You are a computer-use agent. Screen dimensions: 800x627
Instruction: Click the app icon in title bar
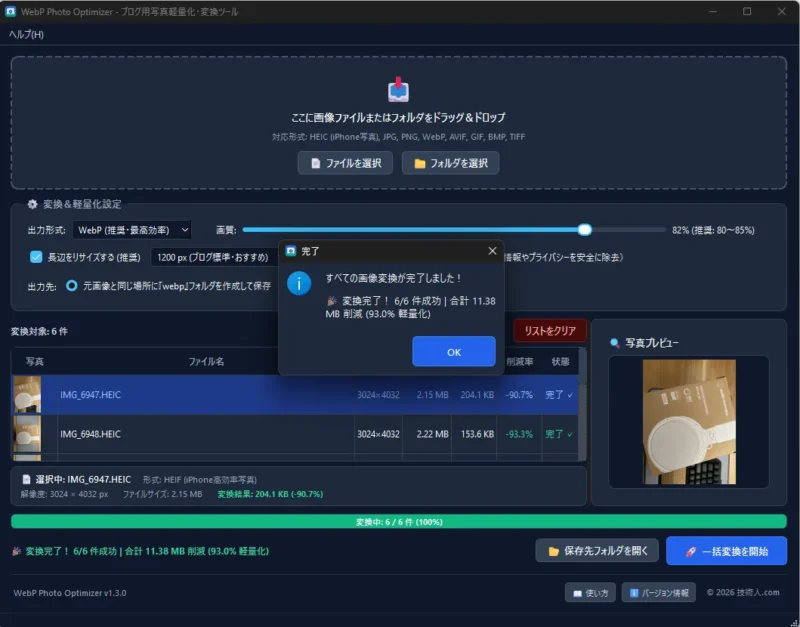click(10, 11)
